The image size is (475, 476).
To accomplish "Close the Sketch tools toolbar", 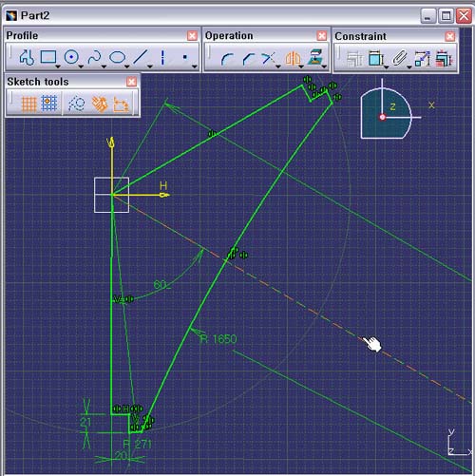I will click(x=131, y=82).
